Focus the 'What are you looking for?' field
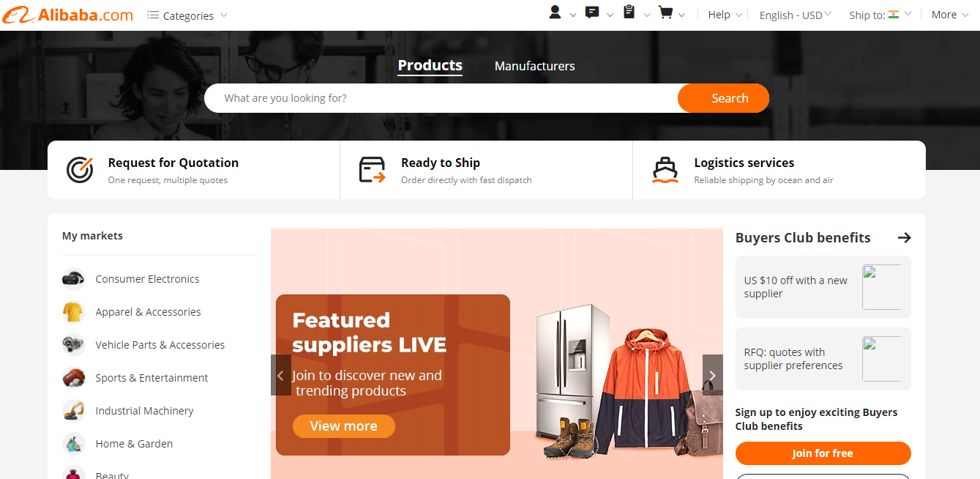980x479 pixels. [441, 98]
